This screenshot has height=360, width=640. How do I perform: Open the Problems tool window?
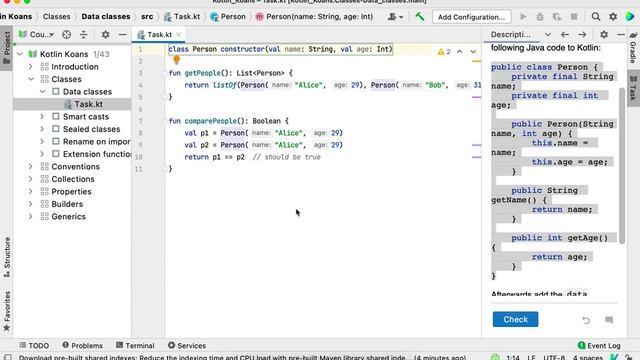82,346
